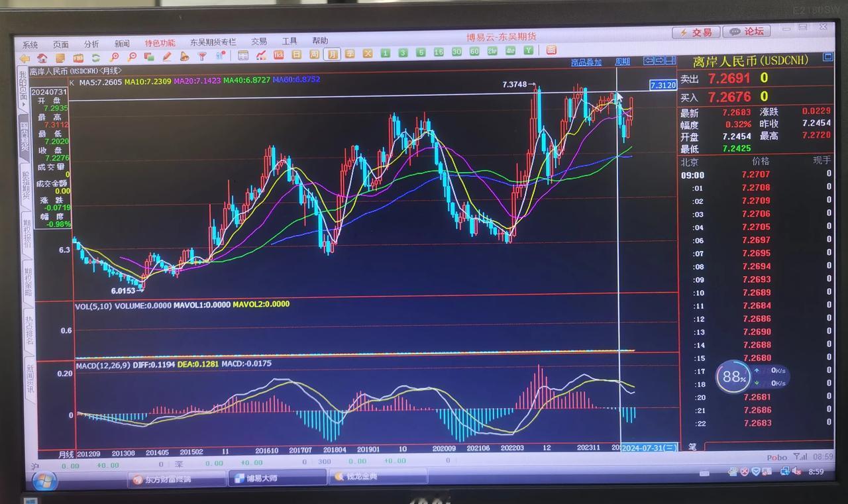Switch to the intraday line chart icon

point(261,56)
